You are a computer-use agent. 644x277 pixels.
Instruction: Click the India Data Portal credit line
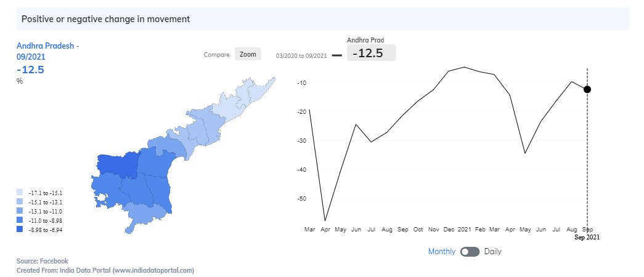point(105,270)
